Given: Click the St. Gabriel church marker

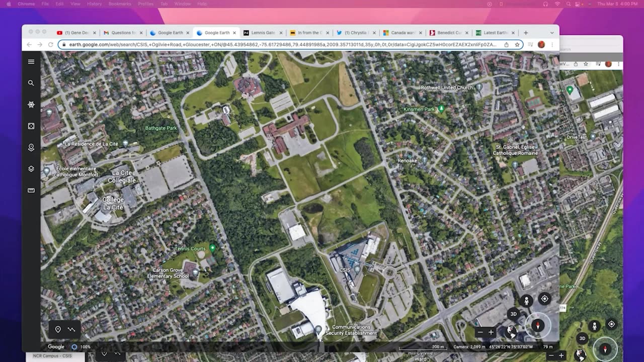Looking at the screenshot, I should point(515,164).
